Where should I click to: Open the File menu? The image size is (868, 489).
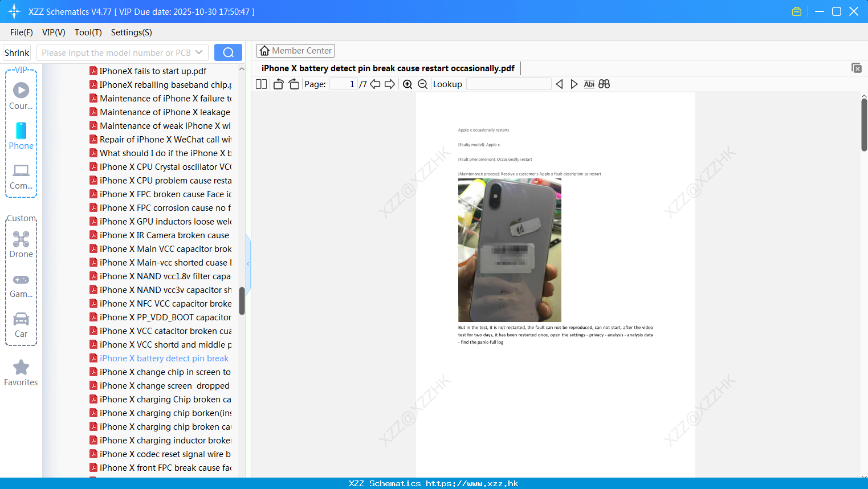[22, 32]
